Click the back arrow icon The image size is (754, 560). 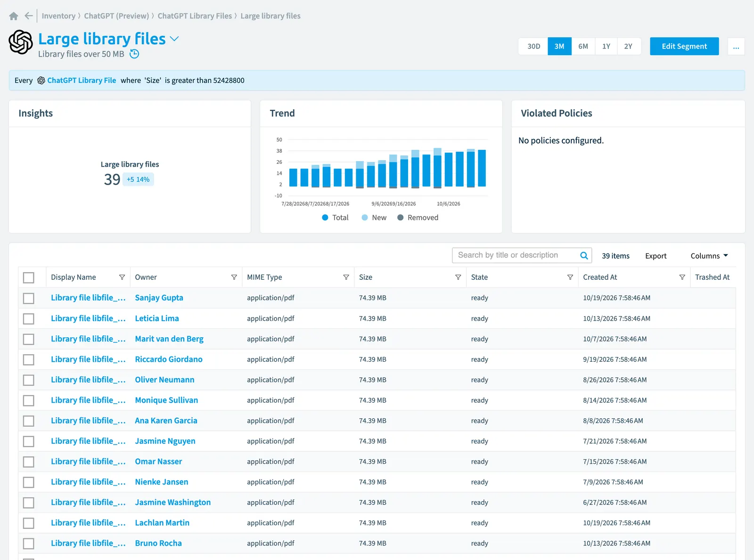[x=29, y=16]
